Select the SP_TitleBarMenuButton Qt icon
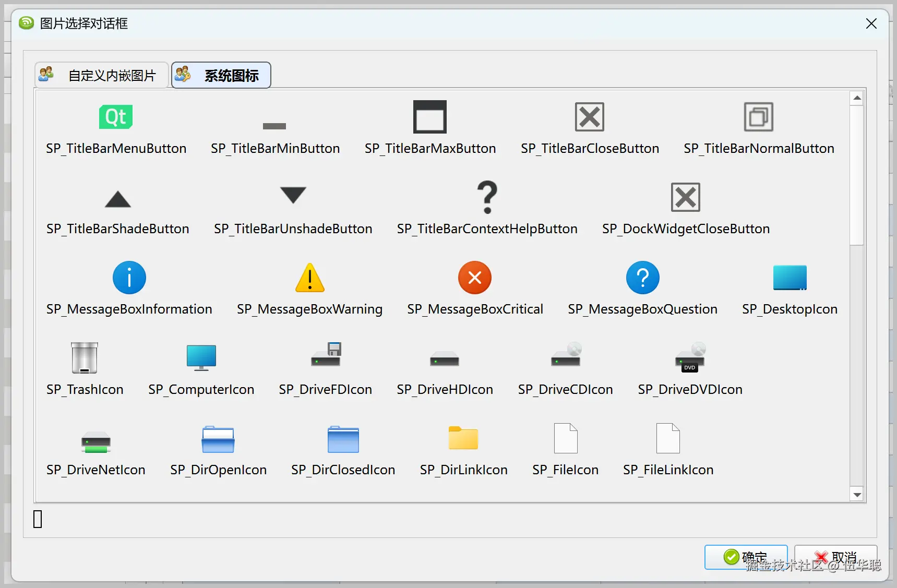 (116, 117)
